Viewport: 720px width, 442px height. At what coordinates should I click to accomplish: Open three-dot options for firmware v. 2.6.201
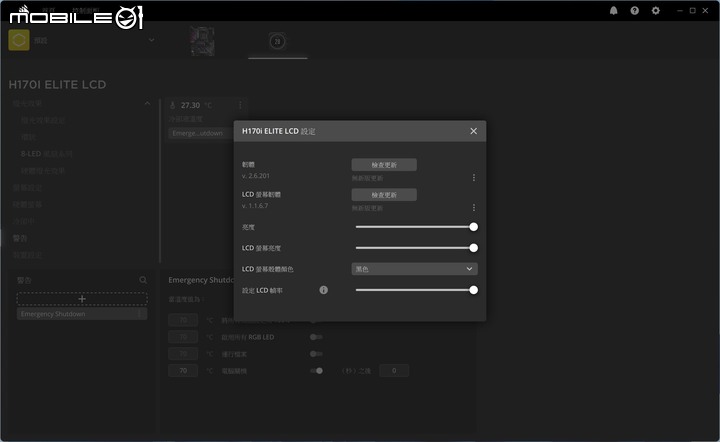click(474, 178)
